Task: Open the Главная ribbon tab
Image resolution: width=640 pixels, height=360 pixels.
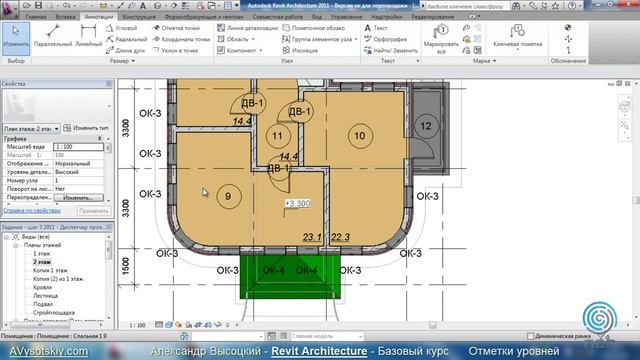Action: [36, 17]
